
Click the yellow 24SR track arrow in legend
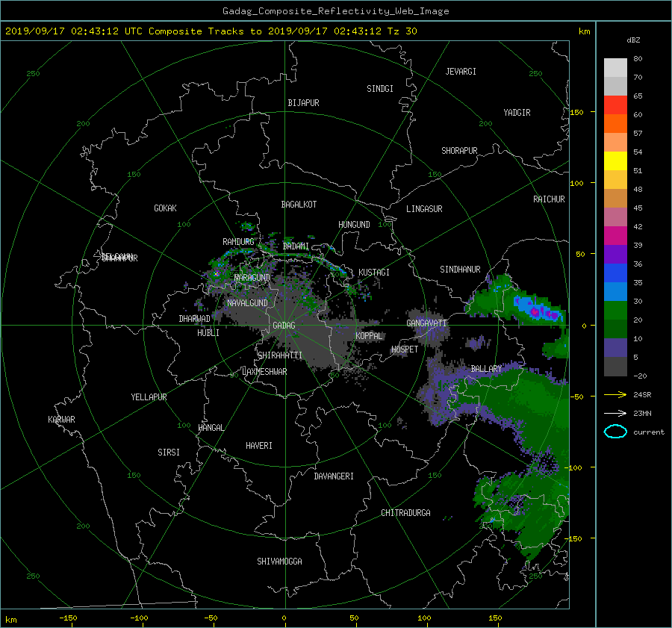point(615,394)
